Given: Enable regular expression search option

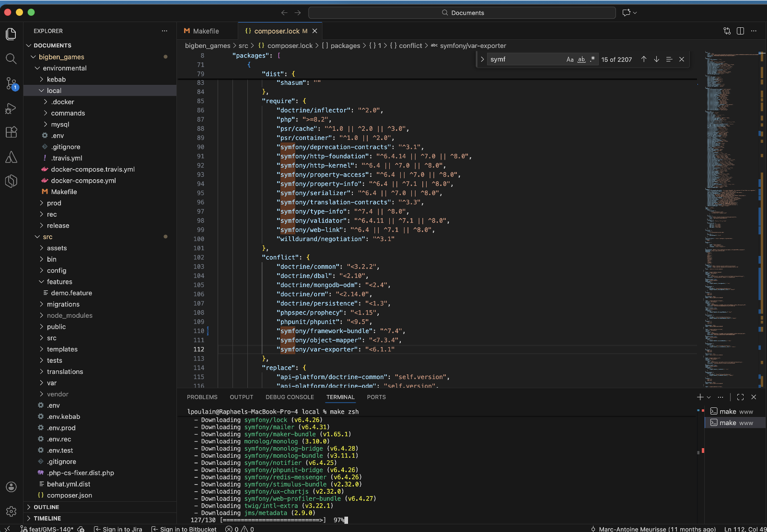Looking at the screenshot, I should point(593,59).
